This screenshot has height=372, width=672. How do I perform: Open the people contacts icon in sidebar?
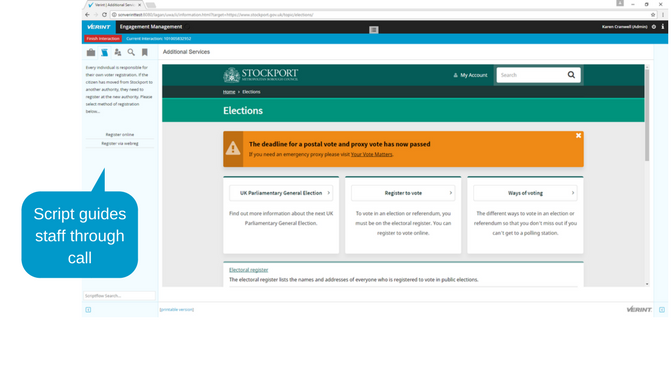click(118, 52)
